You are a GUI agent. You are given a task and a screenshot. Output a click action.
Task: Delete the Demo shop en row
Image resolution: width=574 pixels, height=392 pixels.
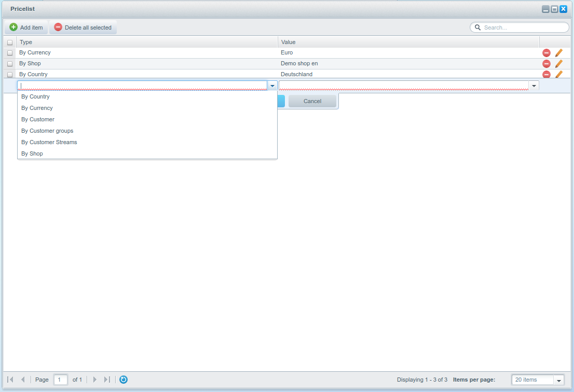click(x=546, y=64)
